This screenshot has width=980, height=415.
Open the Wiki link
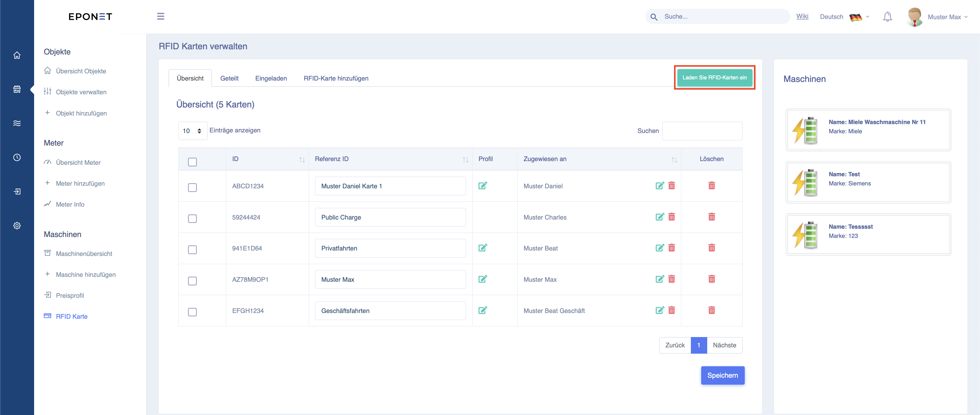[802, 16]
